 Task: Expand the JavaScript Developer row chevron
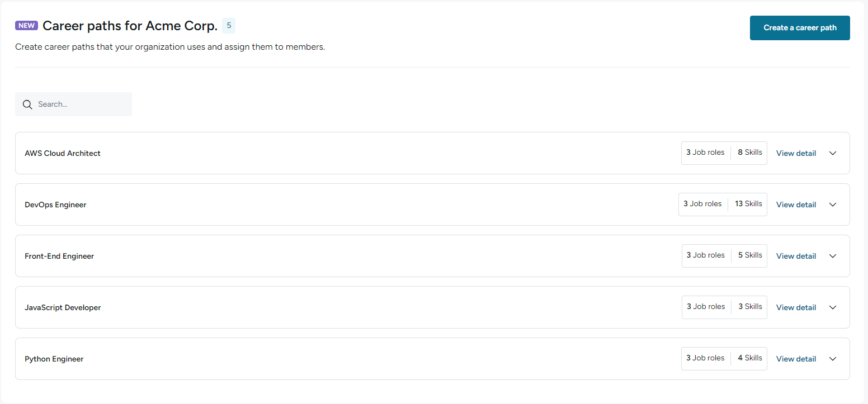[833, 307]
